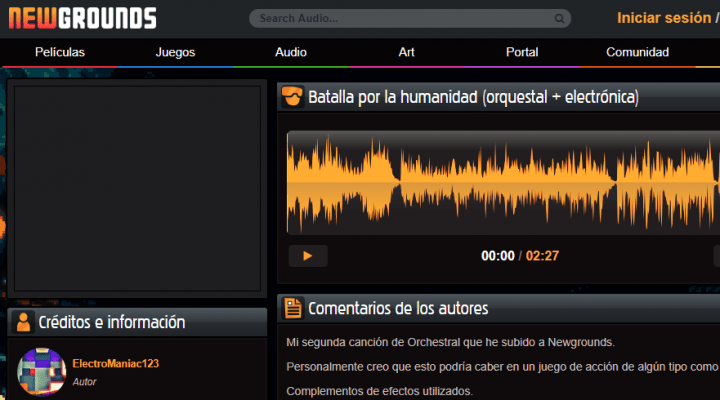Image resolution: width=720 pixels, height=400 pixels.
Task: Click the person icon beside Créditos e información
Action: (23, 321)
